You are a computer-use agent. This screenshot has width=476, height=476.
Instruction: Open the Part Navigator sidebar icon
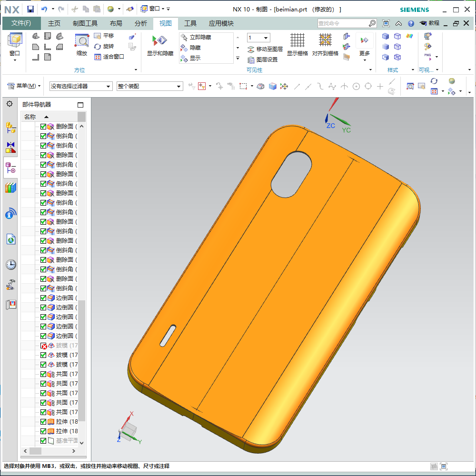(x=10, y=167)
